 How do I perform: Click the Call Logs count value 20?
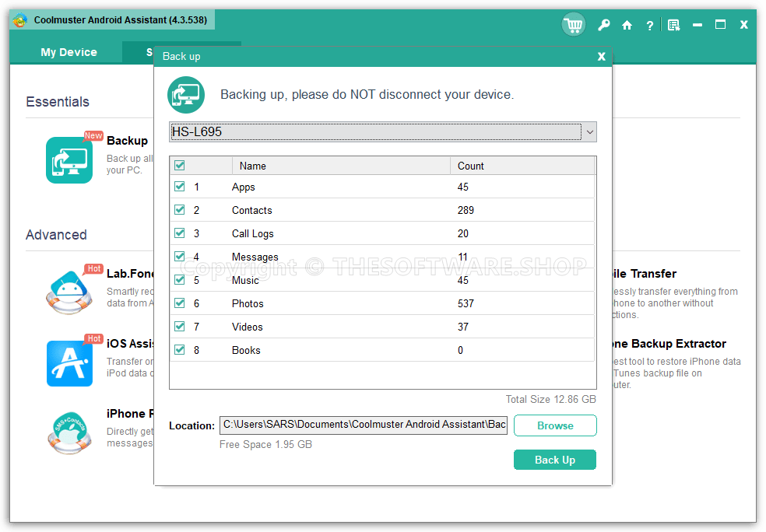pyautogui.click(x=463, y=234)
